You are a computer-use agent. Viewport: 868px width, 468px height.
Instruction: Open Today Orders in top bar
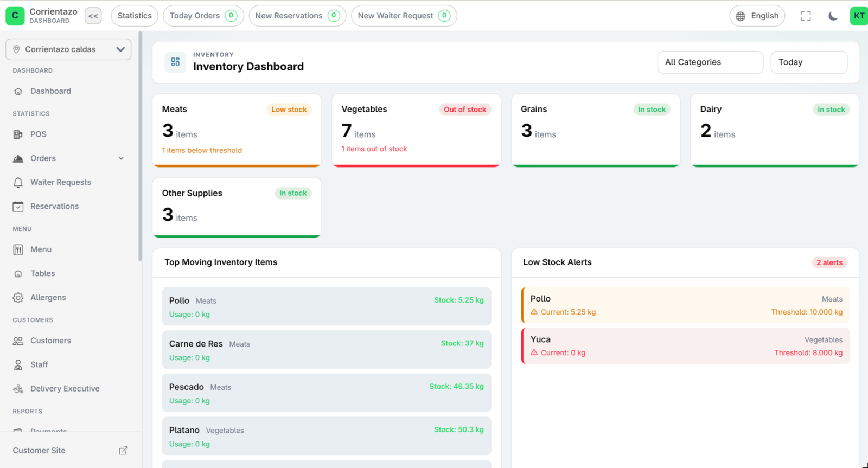tap(203, 16)
